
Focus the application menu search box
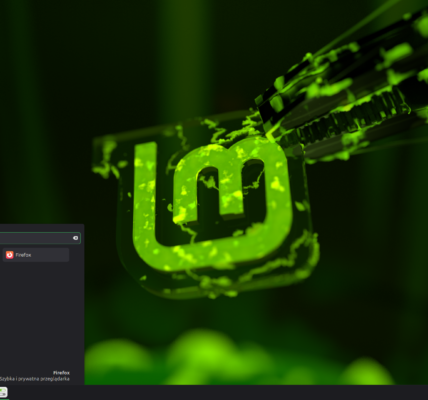click(40, 238)
